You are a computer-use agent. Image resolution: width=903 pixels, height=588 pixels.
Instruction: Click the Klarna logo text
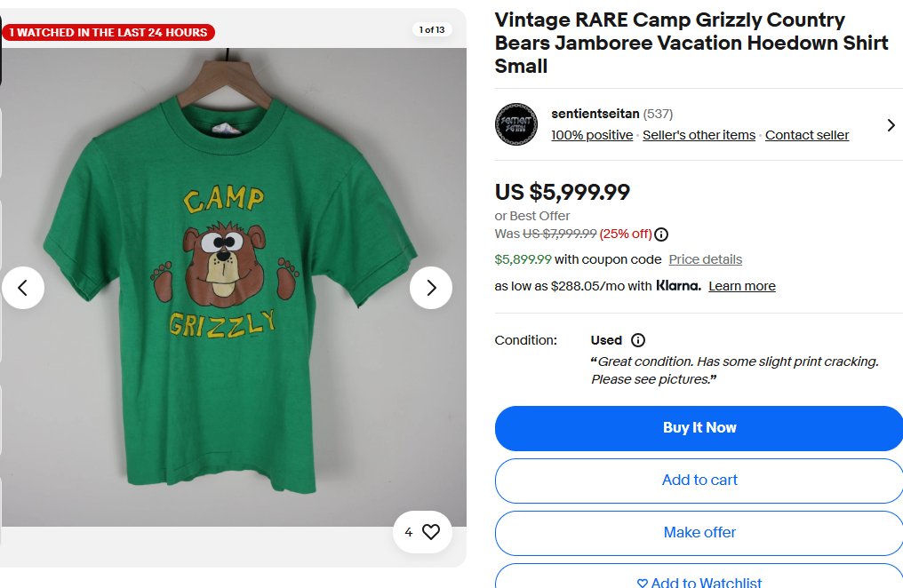(678, 286)
